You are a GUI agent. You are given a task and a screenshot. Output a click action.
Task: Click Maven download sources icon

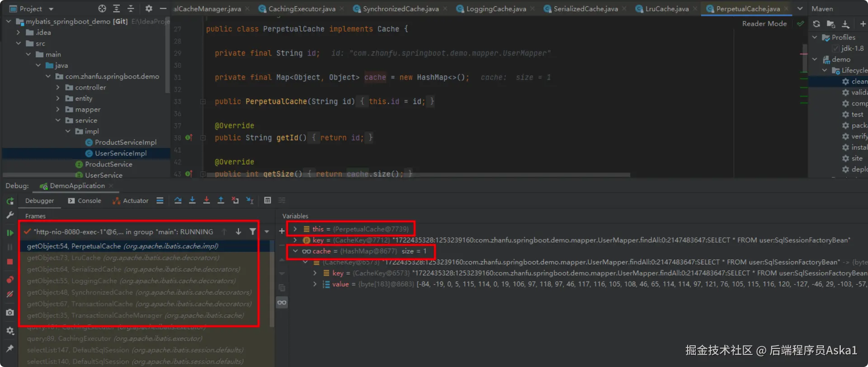click(845, 24)
